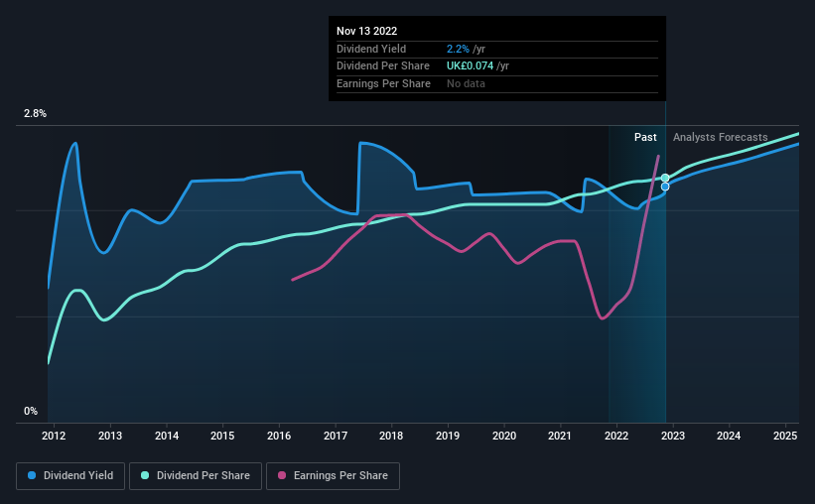815x504 pixels.
Task: Click the No data earnings value
Action: [x=466, y=83]
